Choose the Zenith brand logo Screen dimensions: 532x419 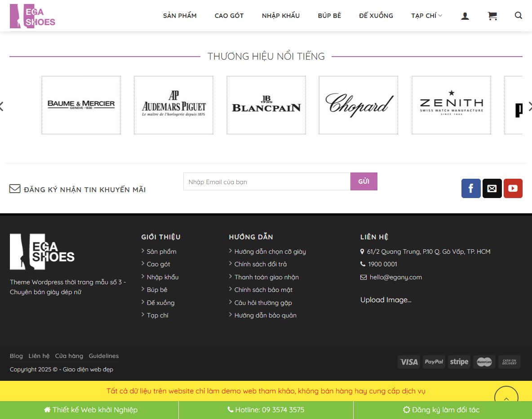click(451, 105)
